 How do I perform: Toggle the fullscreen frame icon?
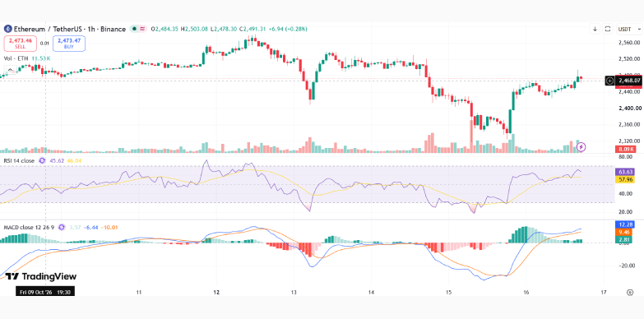(x=608, y=29)
